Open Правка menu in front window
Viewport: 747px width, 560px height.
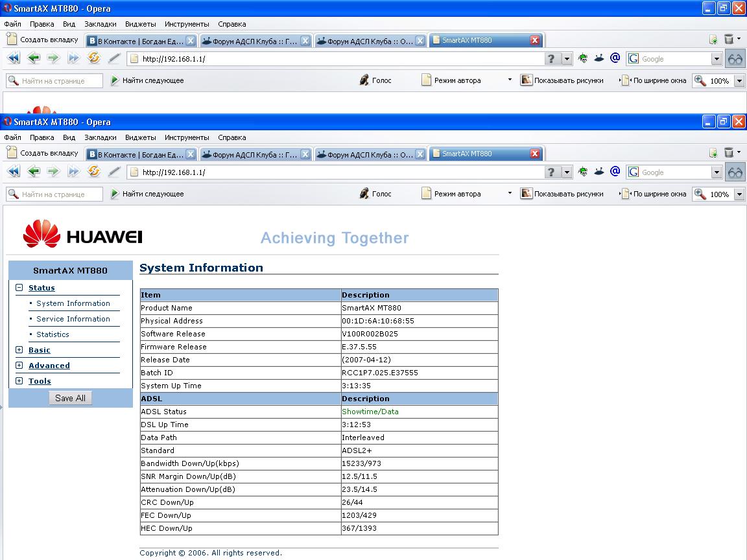coord(42,137)
